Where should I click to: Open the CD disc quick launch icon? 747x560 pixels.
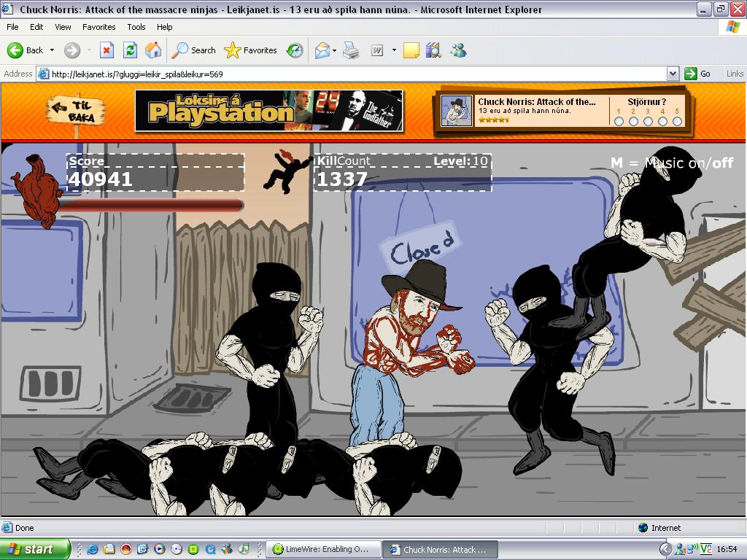[x=177, y=549]
